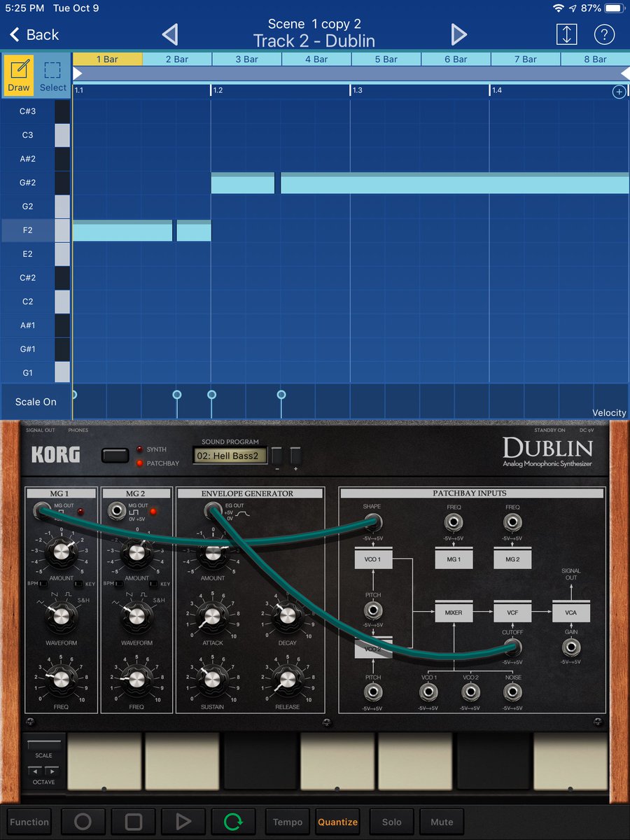Solo the track
The height and width of the screenshot is (840, 630).
(x=392, y=822)
